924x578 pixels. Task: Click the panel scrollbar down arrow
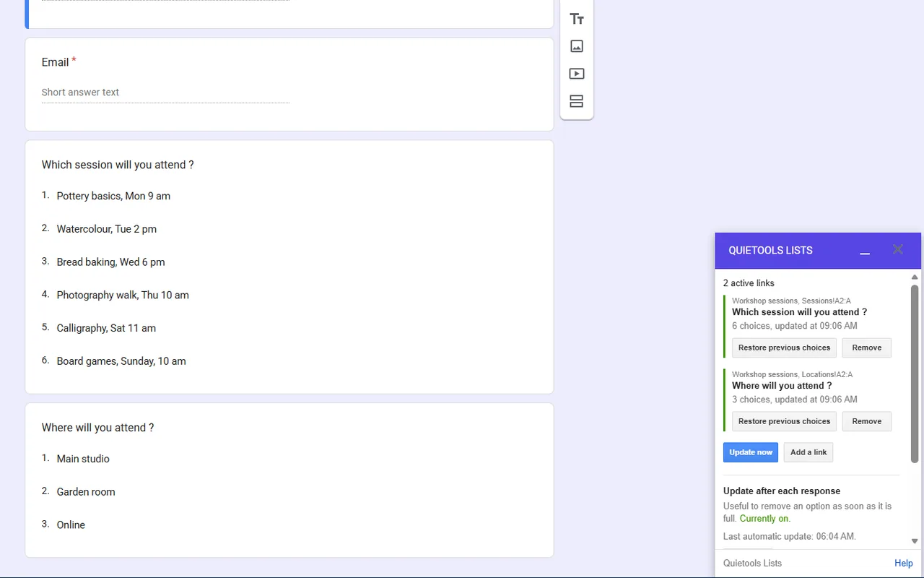(x=915, y=541)
